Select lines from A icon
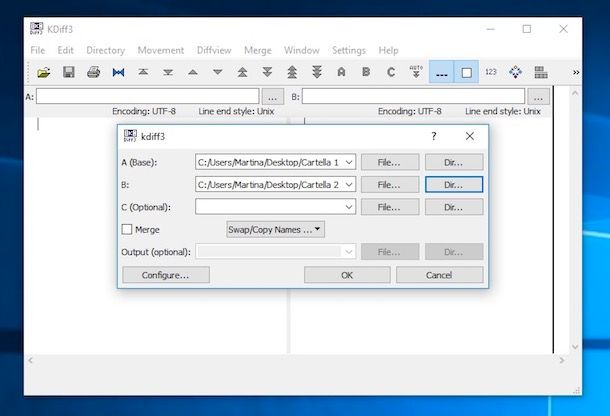The image size is (610, 416). click(x=341, y=72)
